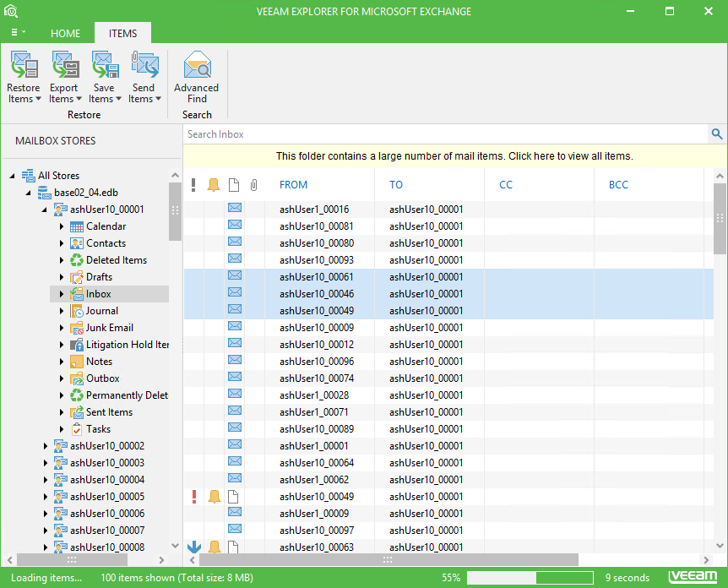Viewport: 728px width, 588px height.
Task: Click the loading progress bar
Action: [x=530, y=578]
